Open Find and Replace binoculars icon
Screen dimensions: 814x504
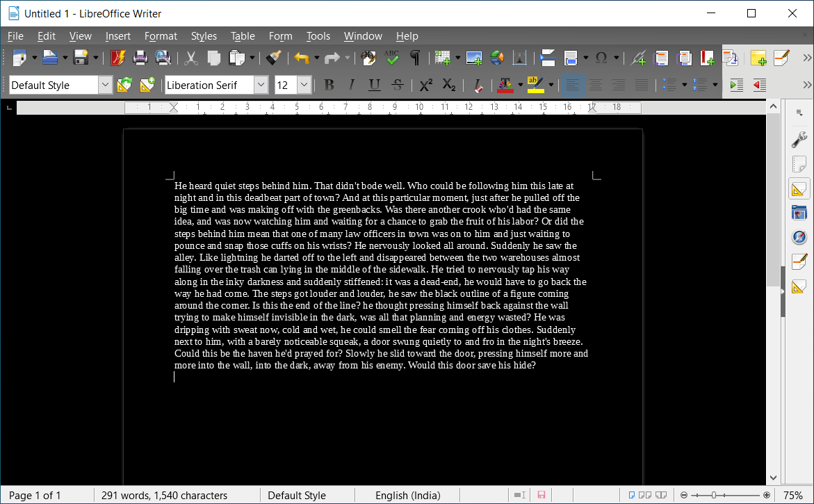[368, 58]
